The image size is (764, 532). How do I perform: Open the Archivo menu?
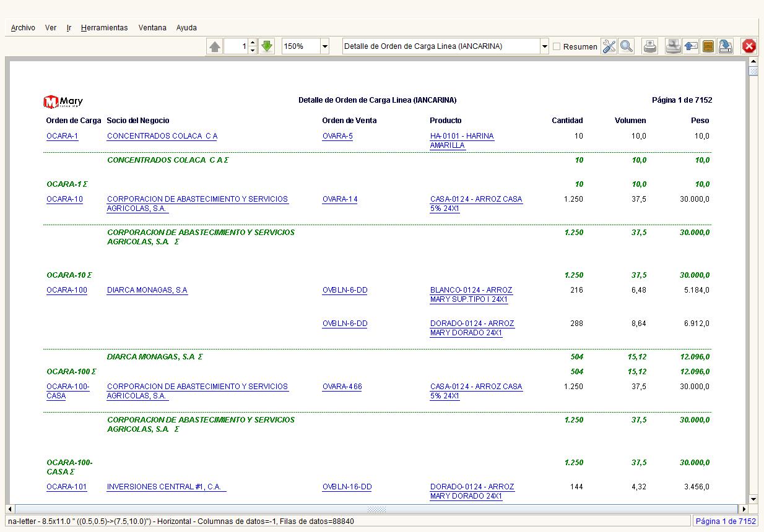(23, 28)
